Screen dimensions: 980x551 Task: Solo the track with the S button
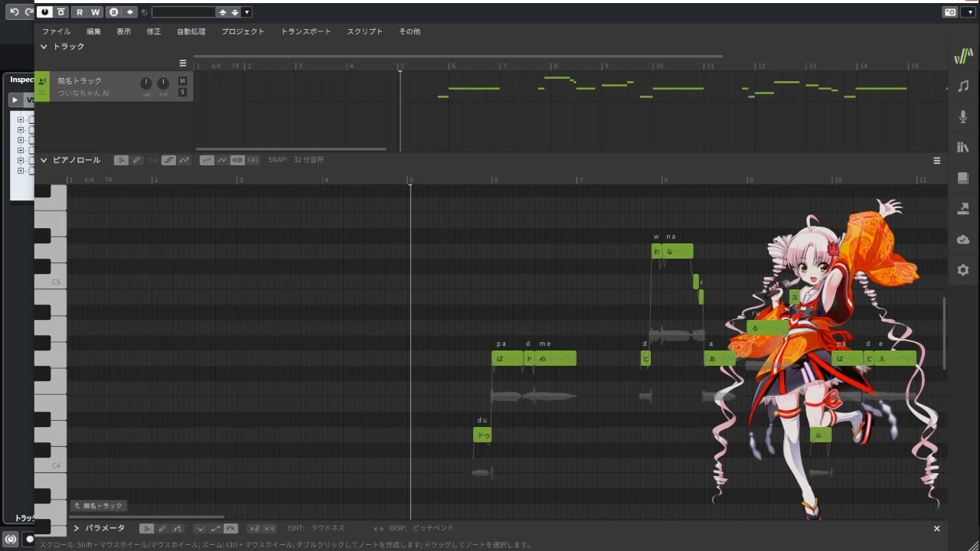pos(182,92)
